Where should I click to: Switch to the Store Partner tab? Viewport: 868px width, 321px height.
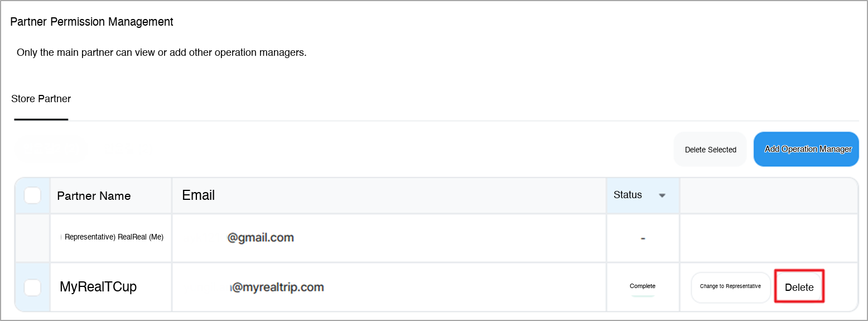pyautogui.click(x=41, y=99)
